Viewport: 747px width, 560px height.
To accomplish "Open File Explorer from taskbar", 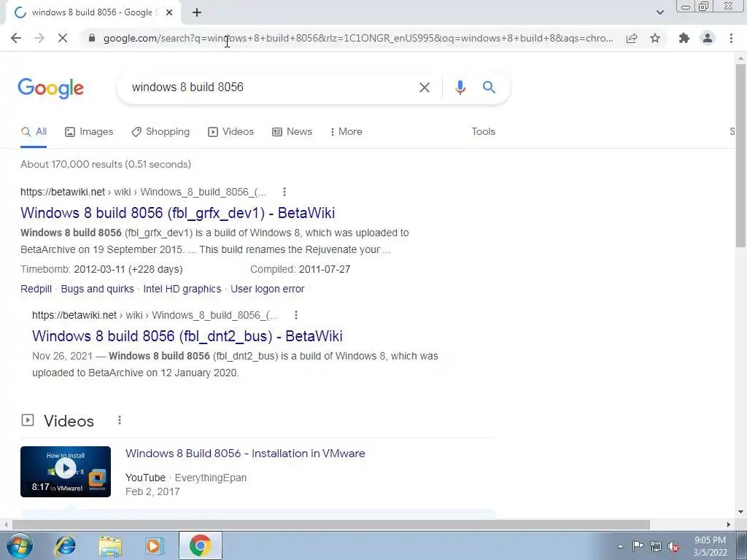I will (x=110, y=545).
